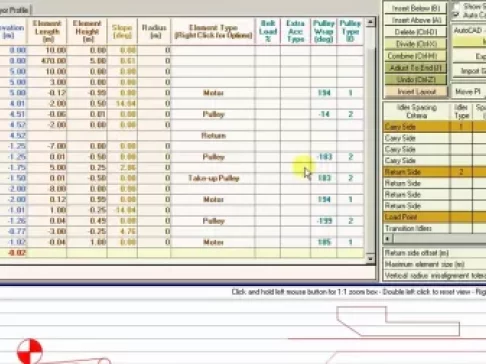Screen dimensions: 486x364
Task: Select the Take-up Pulley element type cell
Action: tap(213, 178)
